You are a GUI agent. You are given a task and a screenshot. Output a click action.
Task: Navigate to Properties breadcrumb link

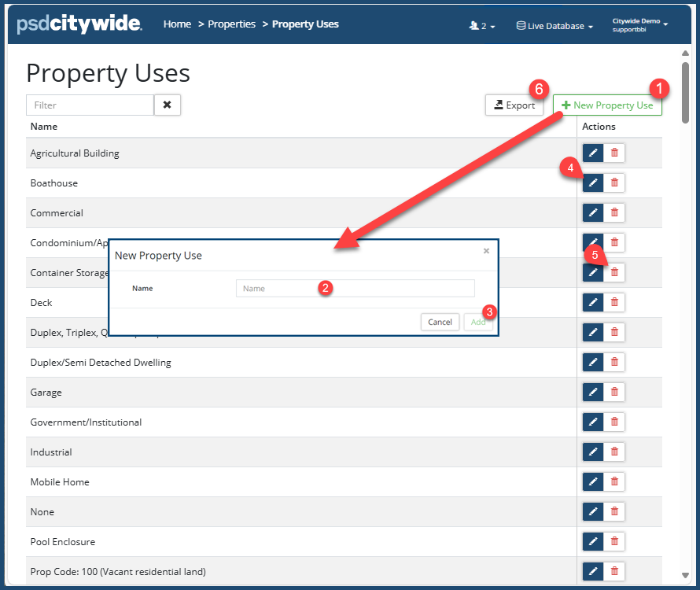(x=231, y=24)
